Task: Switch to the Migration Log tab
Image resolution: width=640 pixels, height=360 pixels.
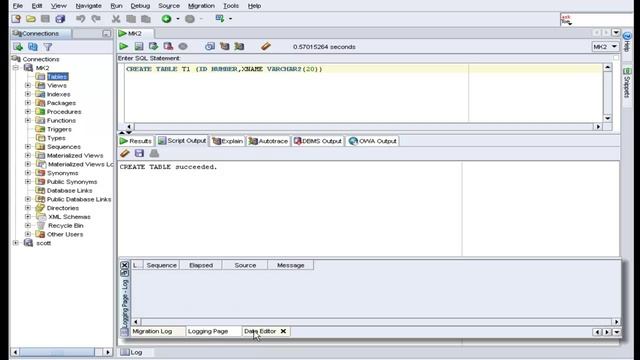Action: coord(152,331)
